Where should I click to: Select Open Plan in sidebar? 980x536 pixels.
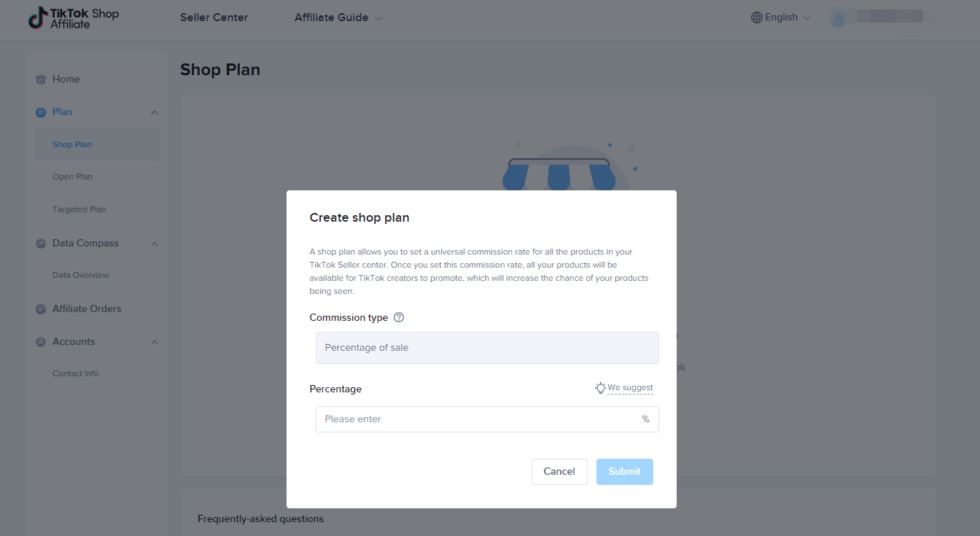(72, 176)
